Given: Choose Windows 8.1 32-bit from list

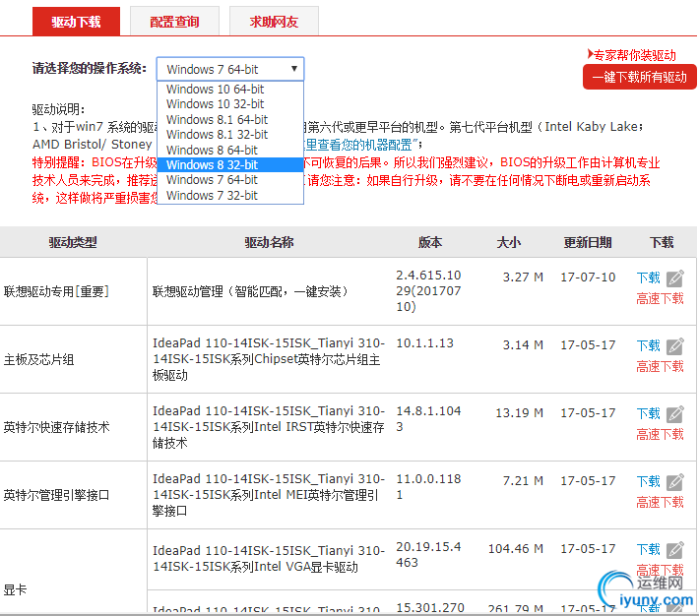Looking at the screenshot, I should pyautogui.click(x=230, y=135).
